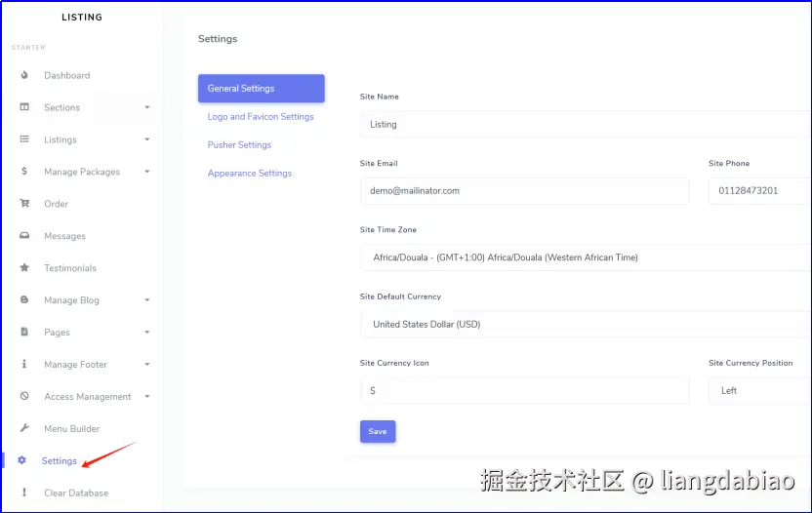Switch to Appearance Settings tab
Viewport: 812px width, 513px height.
[250, 173]
